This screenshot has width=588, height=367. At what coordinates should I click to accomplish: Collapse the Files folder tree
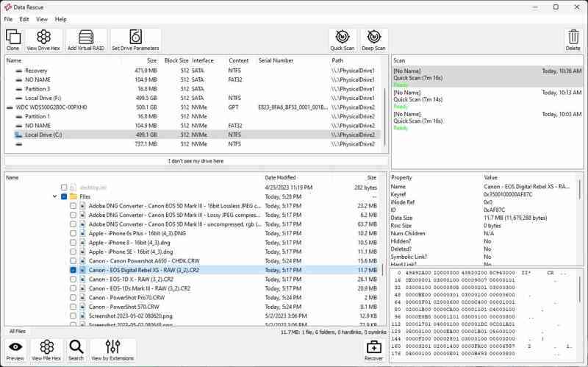coord(54,197)
